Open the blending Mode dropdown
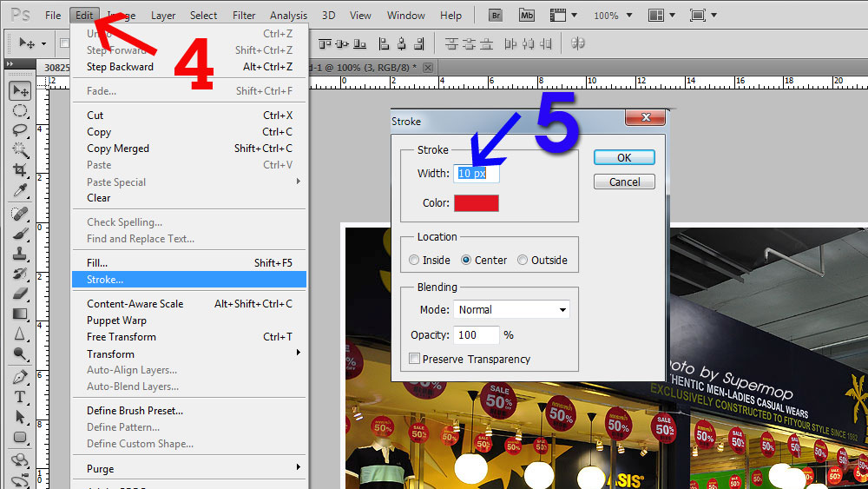 (x=511, y=309)
